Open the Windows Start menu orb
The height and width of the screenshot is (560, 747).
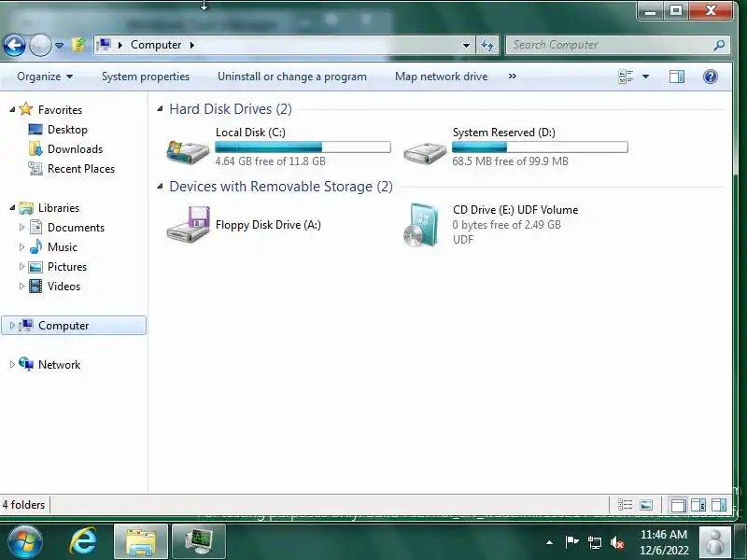(x=24, y=542)
